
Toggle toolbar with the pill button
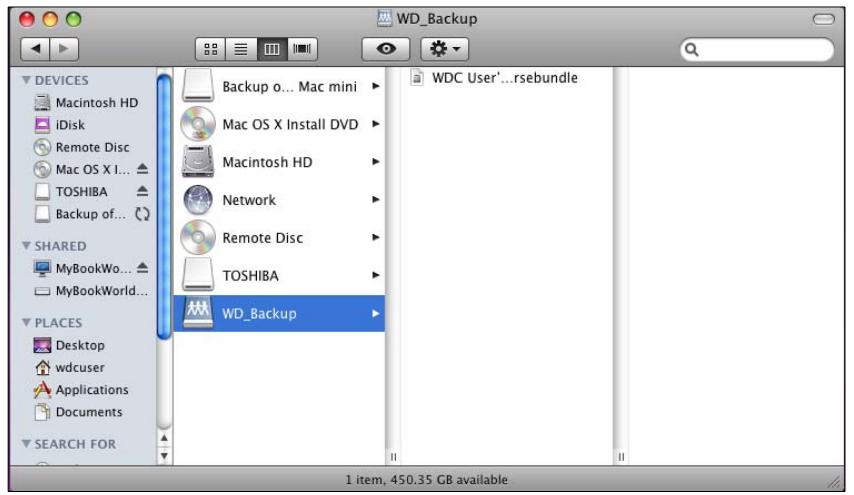tap(824, 20)
